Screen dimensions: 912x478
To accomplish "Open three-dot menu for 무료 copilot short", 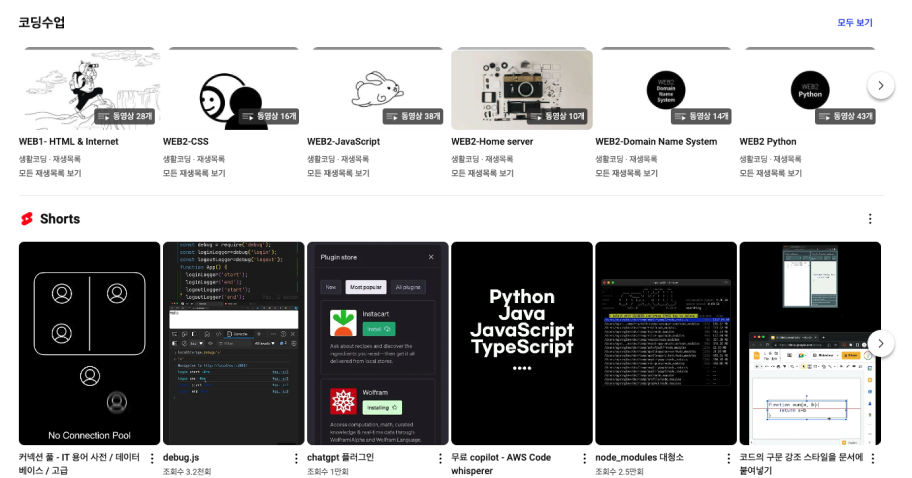I will click(585, 458).
